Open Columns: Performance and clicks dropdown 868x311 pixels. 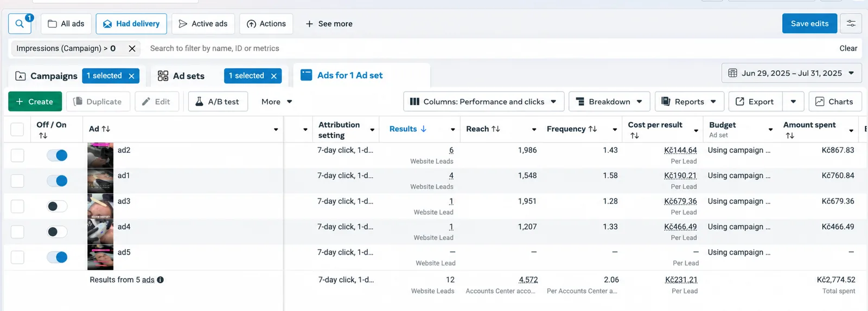pos(484,102)
